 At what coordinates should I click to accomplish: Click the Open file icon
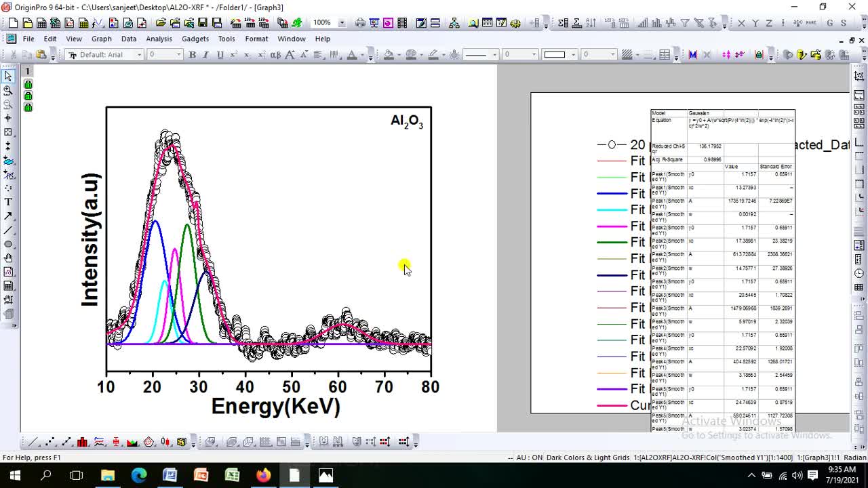[x=161, y=22]
